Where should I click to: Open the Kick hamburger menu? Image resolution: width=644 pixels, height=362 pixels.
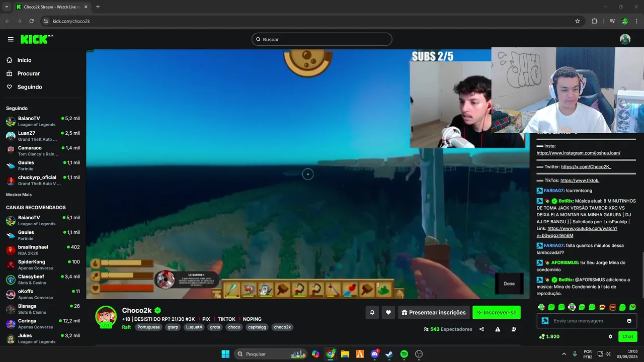pyautogui.click(x=11, y=39)
